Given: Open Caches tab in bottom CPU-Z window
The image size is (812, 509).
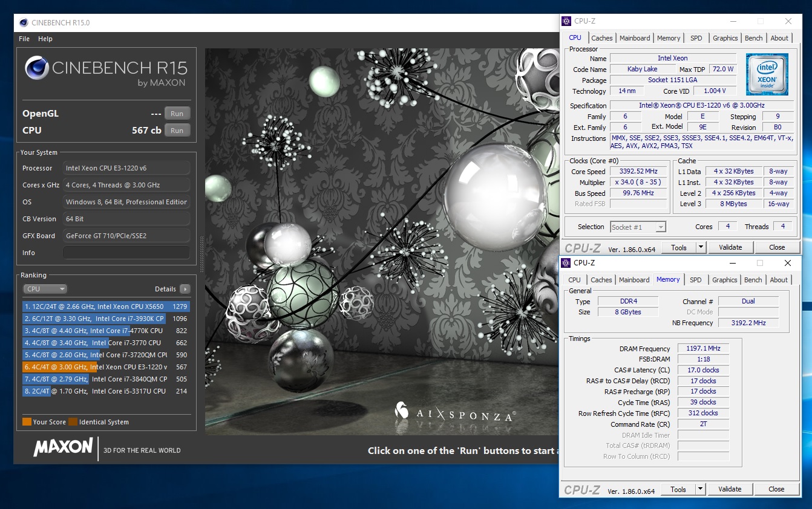Looking at the screenshot, I should (x=601, y=280).
